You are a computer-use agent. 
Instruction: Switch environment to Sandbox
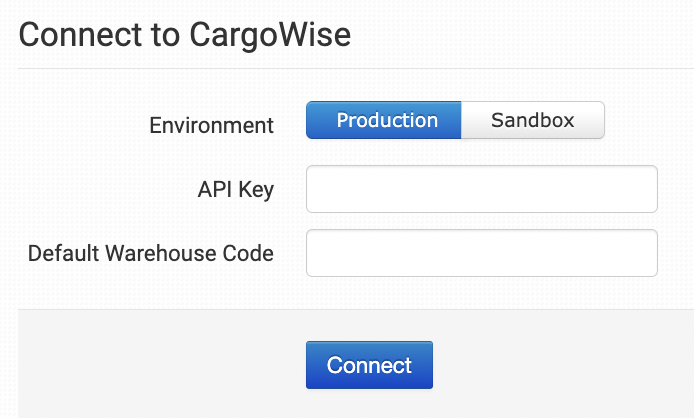pyautogui.click(x=532, y=120)
